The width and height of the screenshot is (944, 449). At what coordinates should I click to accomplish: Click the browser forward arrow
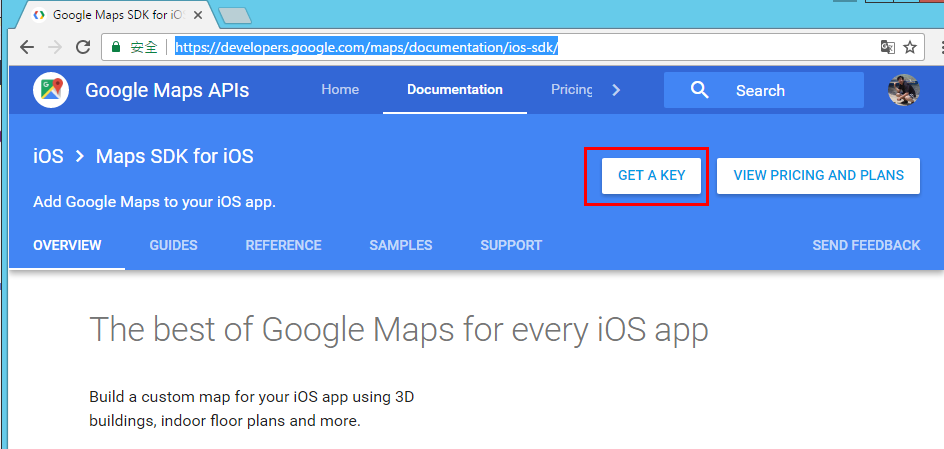pos(55,47)
